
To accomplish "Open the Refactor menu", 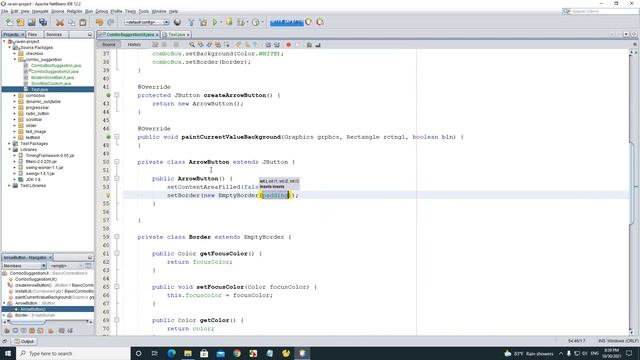I will (x=74, y=11).
